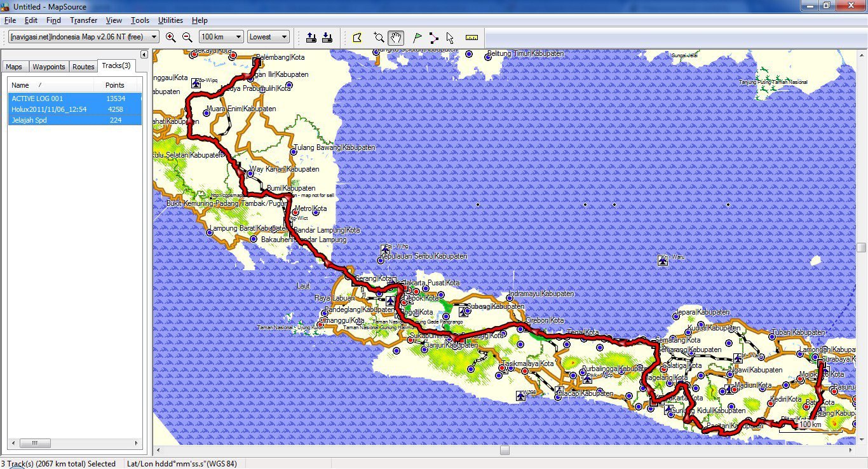Select the Route tool icon
Viewport: 868px width, 469px height.
tap(433, 37)
